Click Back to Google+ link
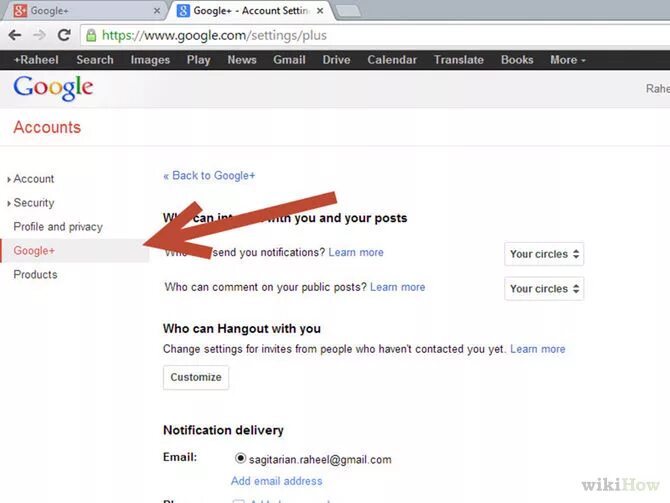The image size is (670, 503). coord(209,176)
